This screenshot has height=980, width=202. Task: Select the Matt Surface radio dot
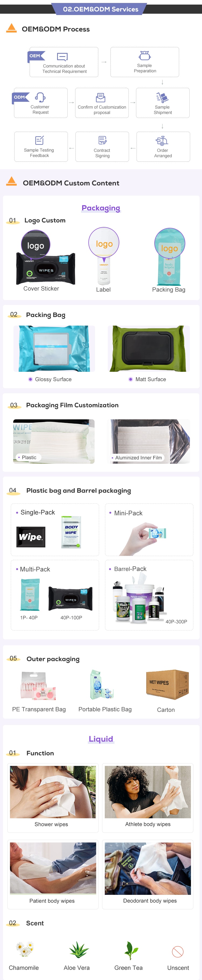131,379
